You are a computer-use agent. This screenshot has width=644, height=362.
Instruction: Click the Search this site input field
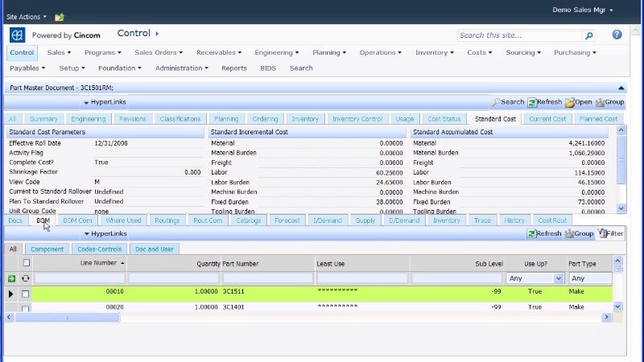tap(519, 35)
